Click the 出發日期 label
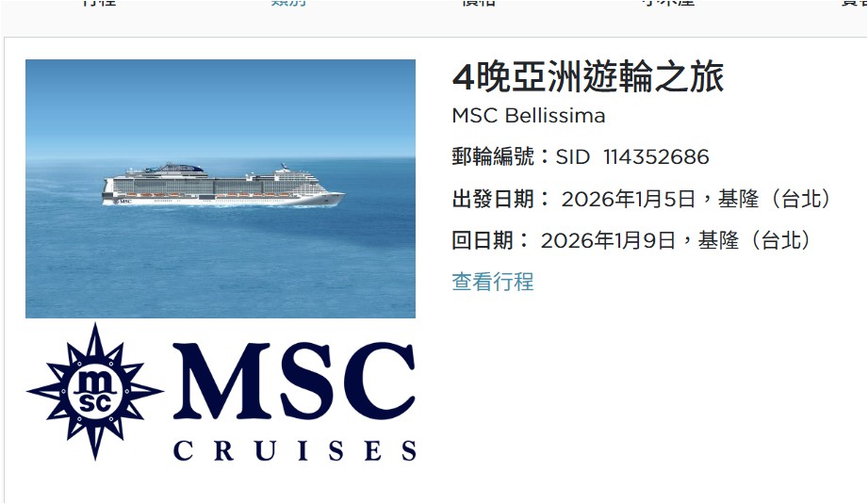 point(493,199)
